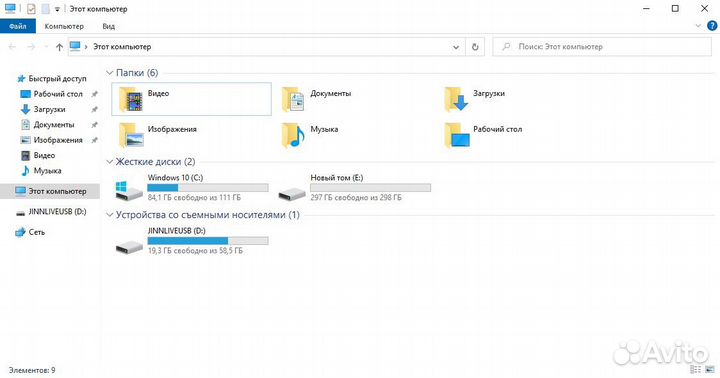Go back with the left arrow
The height and width of the screenshot is (378, 720).
click(12, 47)
